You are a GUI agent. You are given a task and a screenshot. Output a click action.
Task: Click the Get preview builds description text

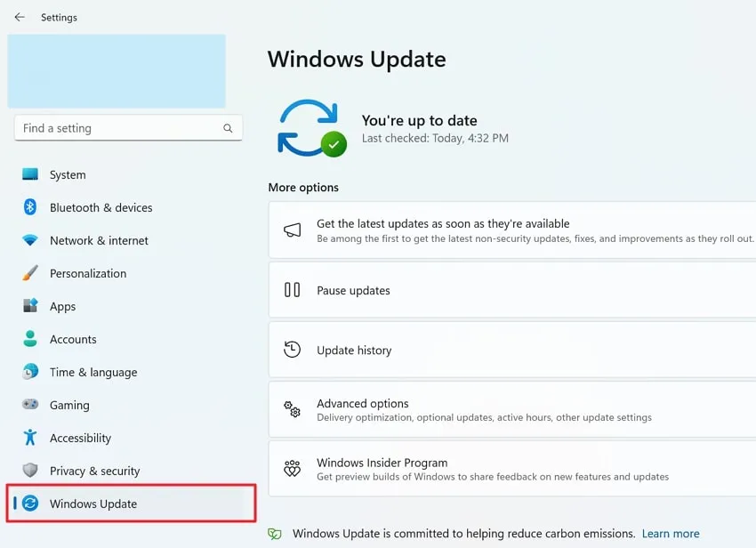tap(493, 477)
